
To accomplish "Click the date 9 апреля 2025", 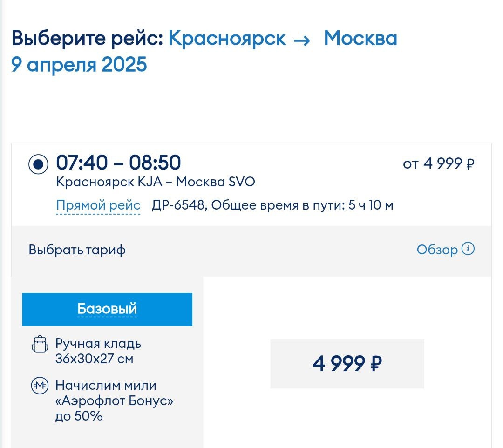I will [x=79, y=65].
